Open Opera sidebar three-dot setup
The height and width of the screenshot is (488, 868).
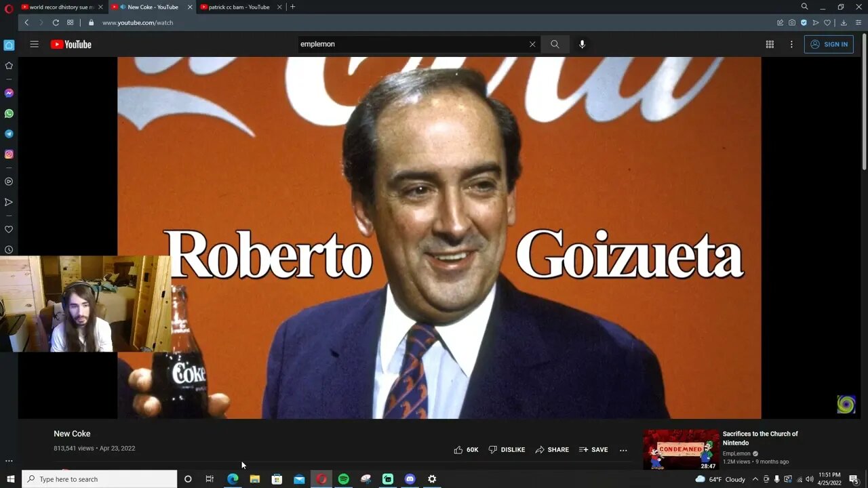click(9, 461)
